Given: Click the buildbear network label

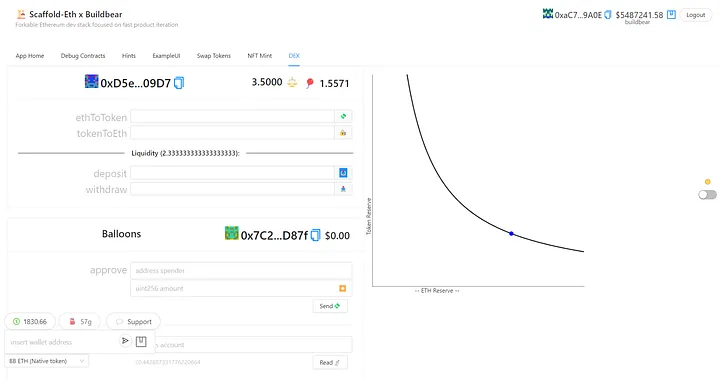Looking at the screenshot, I should [x=637, y=22].
